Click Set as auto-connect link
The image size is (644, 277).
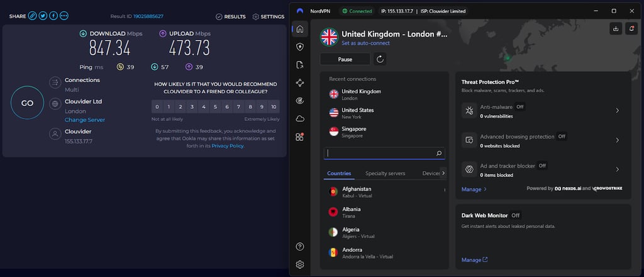click(x=365, y=43)
